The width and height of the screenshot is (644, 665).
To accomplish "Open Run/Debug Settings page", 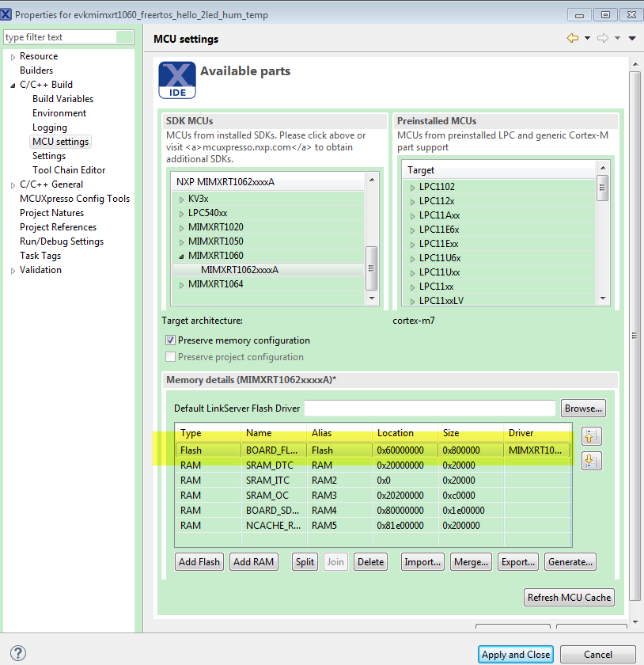I will click(x=62, y=241).
